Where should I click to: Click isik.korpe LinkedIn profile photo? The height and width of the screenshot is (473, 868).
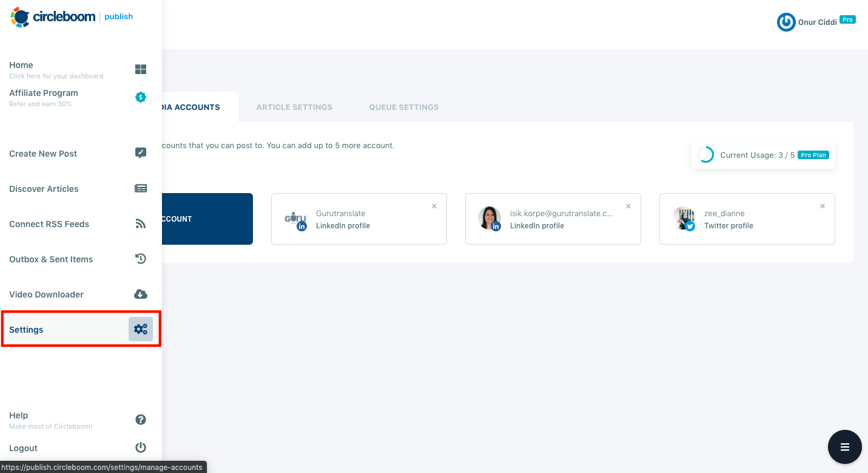[x=490, y=219]
